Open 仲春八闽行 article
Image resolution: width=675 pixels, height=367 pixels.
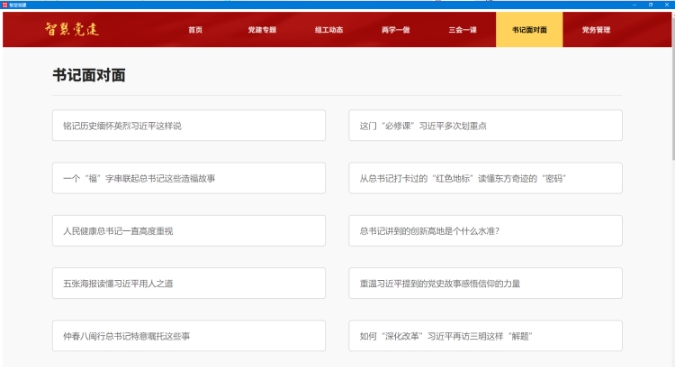(189, 336)
